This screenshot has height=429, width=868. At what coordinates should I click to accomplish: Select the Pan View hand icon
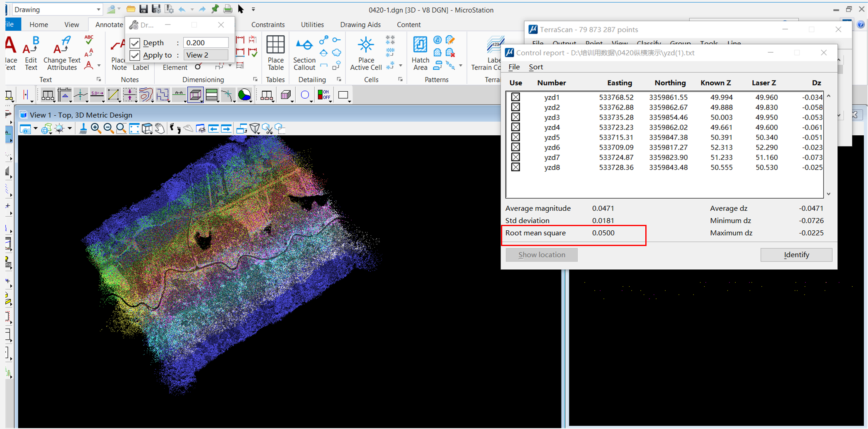point(160,129)
